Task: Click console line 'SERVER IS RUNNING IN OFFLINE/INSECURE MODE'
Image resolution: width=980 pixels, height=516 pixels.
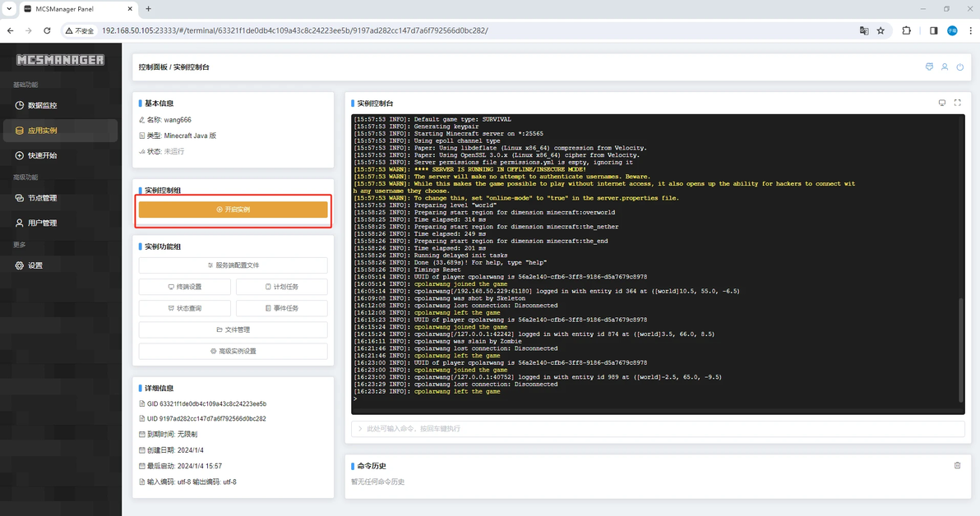Action: point(469,169)
